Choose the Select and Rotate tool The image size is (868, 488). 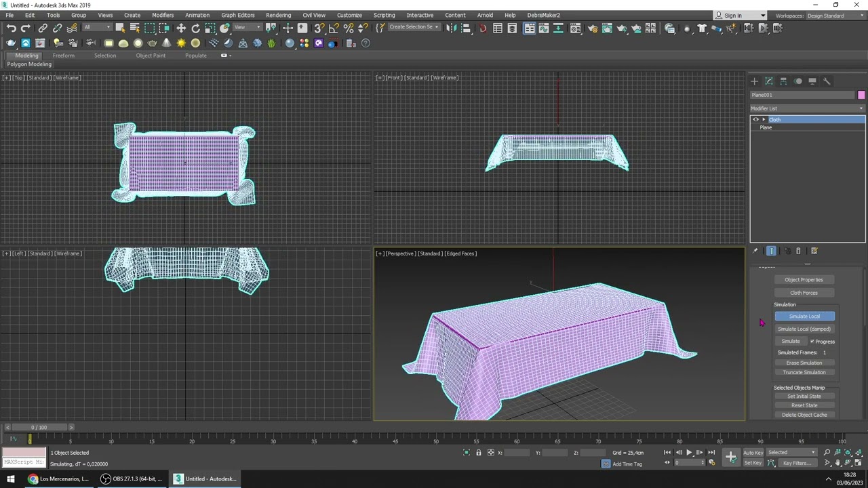pos(195,28)
